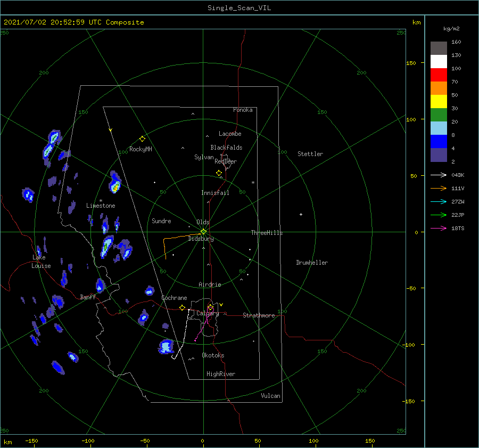Click the yellow diamond marker near RockyMH
479x448 pixels.
pyautogui.click(x=142, y=139)
